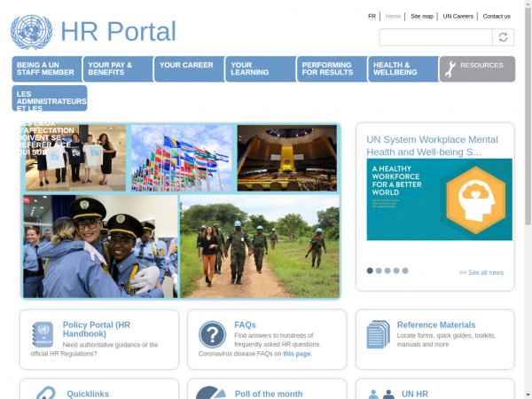The height and width of the screenshot is (399, 532).
Task: Click the General Assembly hall photo
Action: tap(287, 158)
